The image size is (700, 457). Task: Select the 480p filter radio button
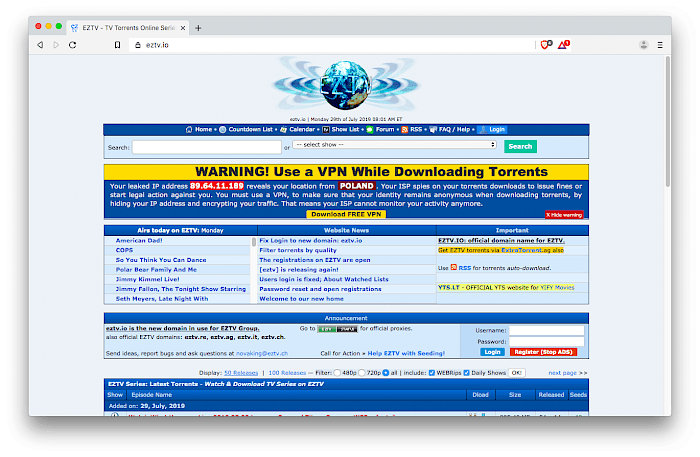click(338, 373)
